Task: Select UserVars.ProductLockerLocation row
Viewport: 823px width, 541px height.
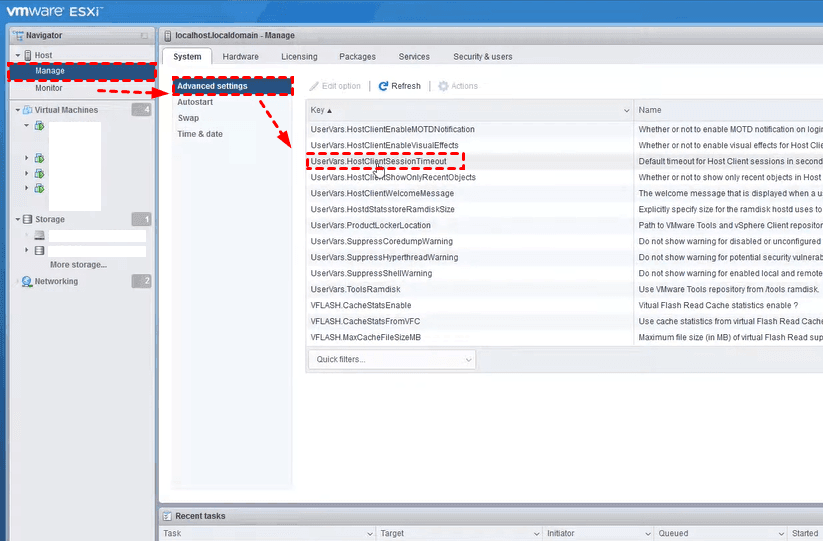Action: tap(565, 226)
